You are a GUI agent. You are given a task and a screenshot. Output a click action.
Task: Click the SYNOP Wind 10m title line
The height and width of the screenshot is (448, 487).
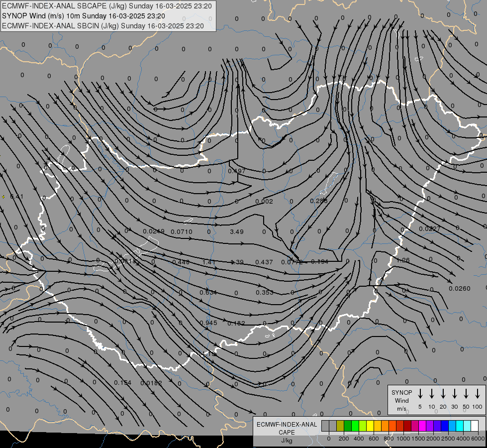click(84, 16)
